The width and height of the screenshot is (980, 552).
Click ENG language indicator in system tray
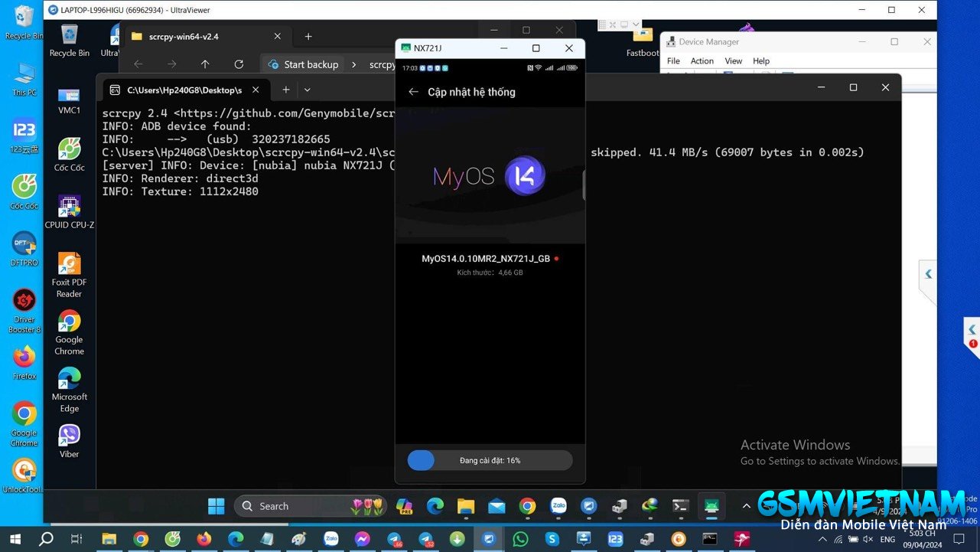[887, 539]
